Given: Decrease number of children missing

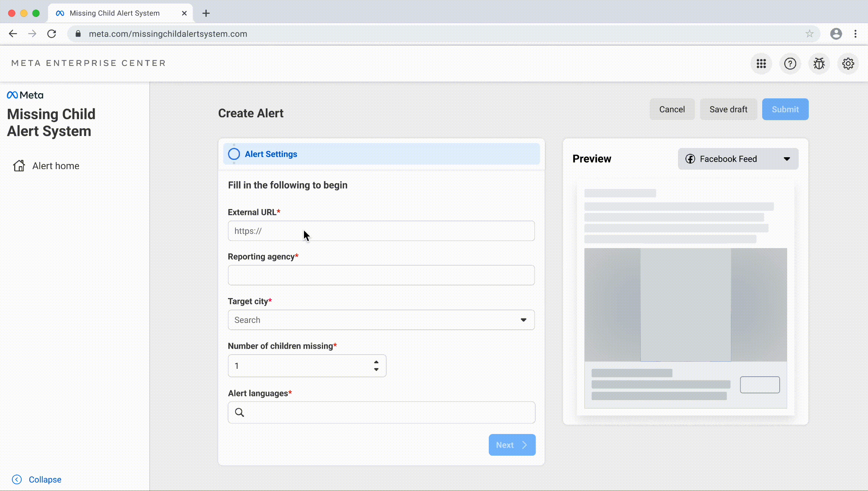Looking at the screenshot, I should 376,370.
